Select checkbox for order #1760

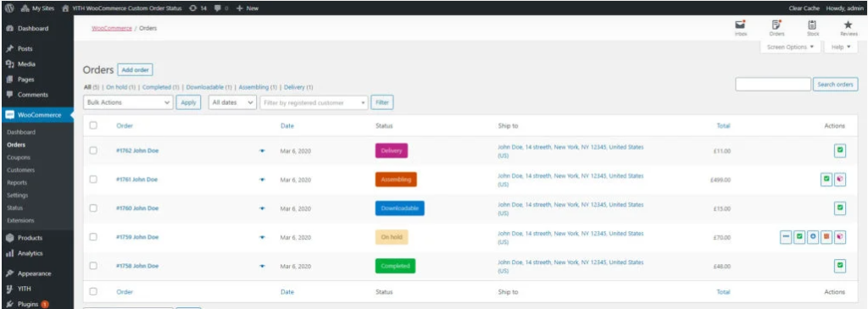tap(93, 208)
